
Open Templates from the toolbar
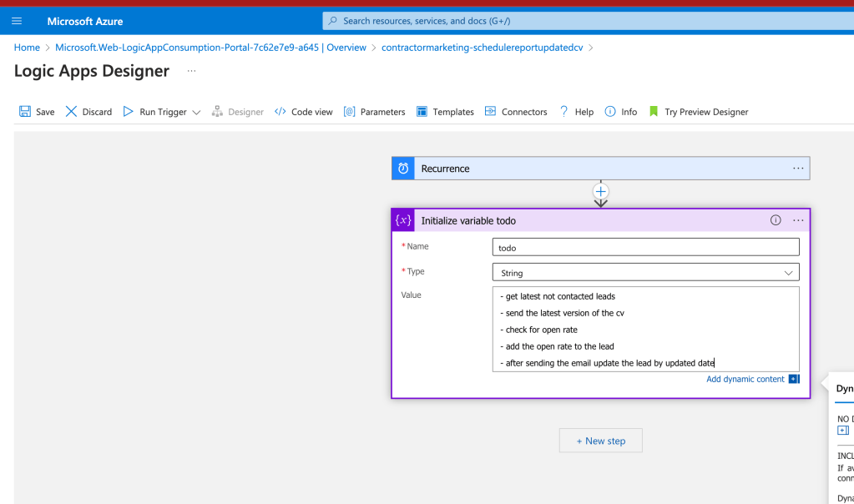pos(453,112)
